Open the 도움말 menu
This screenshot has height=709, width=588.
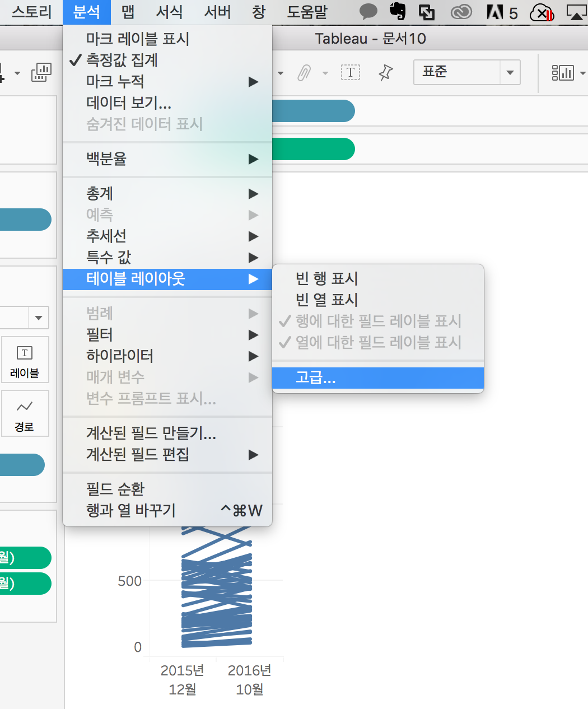[x=307, y=12]
